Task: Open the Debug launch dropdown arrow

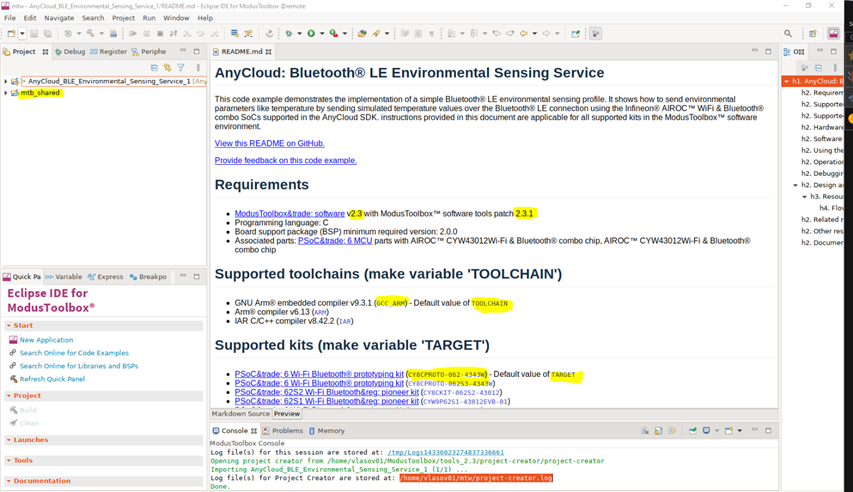Action: coord(299,34)
